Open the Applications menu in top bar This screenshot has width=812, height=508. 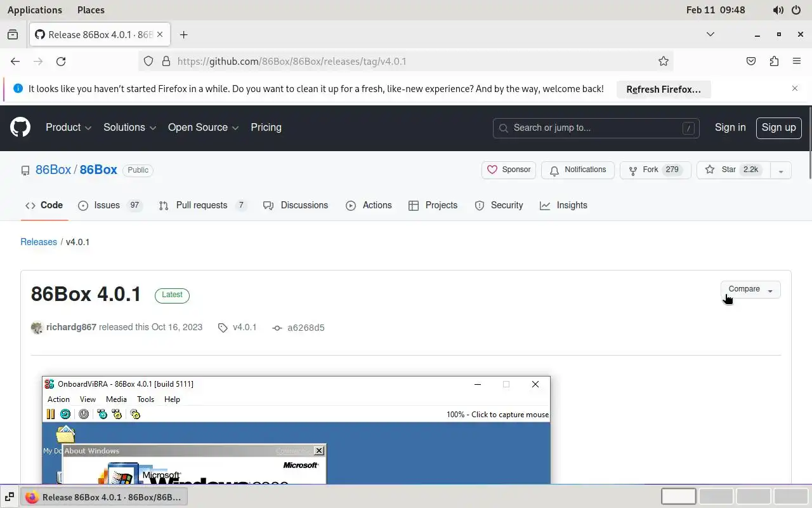[35, 10]
